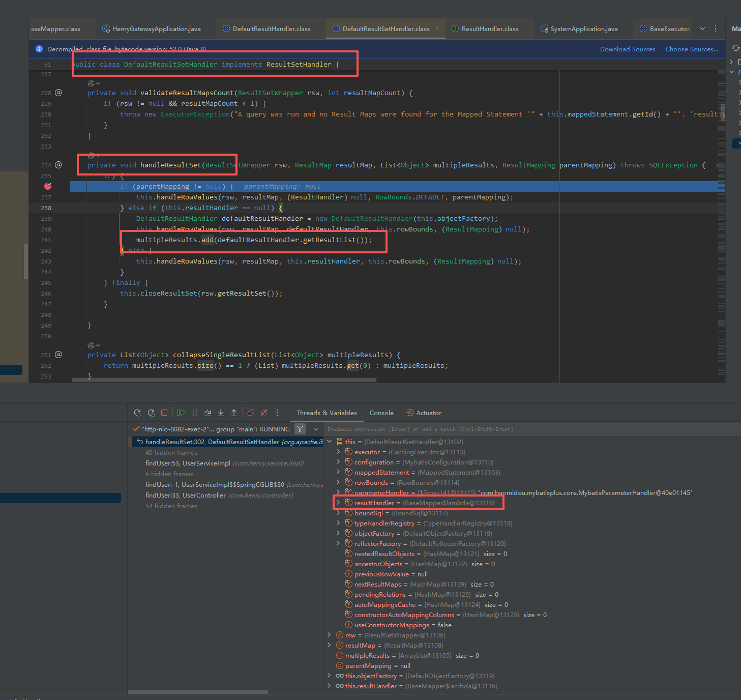This screenshot has height=700, width=741.
Task: Expand the this.resultHandler watch node
Action: click(x=330, y=686)
